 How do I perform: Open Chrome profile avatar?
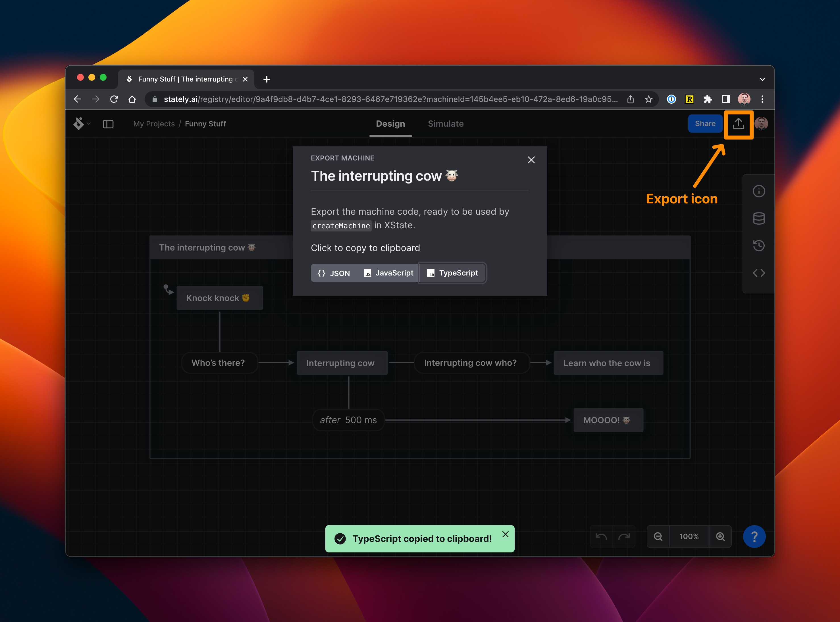point(744,99)
